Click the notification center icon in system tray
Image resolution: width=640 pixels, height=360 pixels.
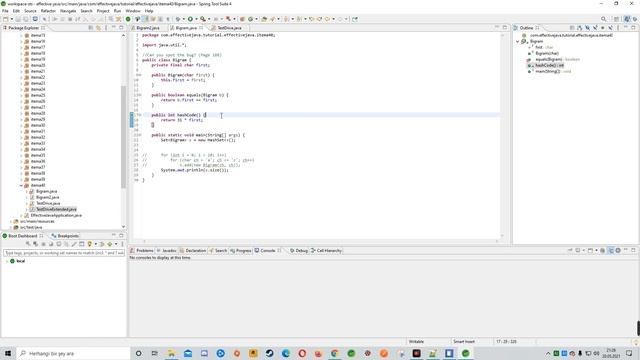click(x=629, y=353)
